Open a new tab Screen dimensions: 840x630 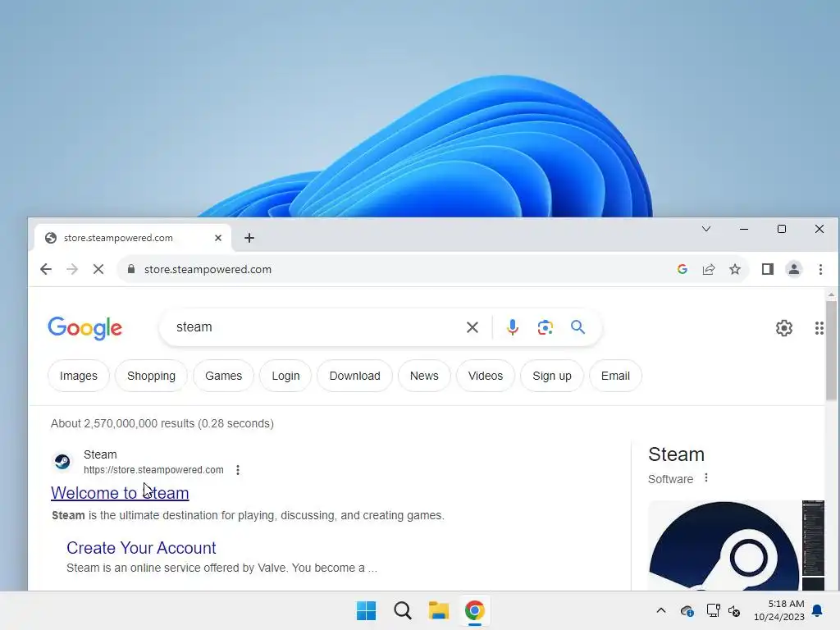pyautogui.click(x=249, y=238)
